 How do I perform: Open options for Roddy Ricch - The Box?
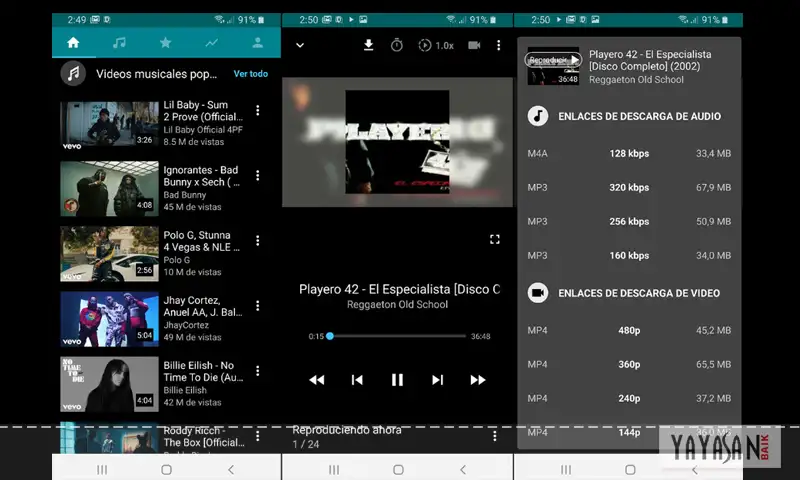pyautogui.click(x=258, y=436)
